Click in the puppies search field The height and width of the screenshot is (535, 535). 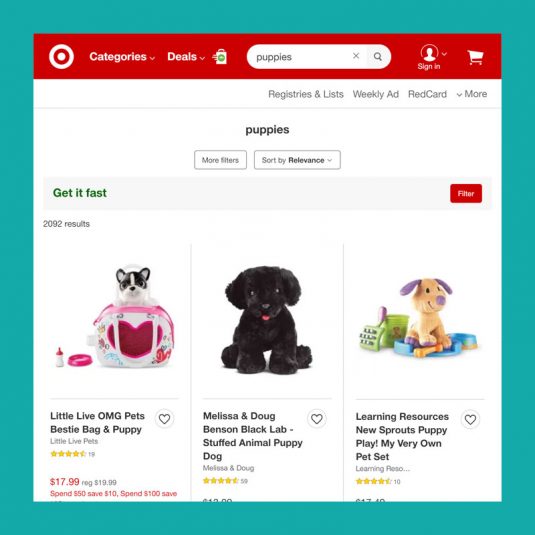click(x=300, y=57)
